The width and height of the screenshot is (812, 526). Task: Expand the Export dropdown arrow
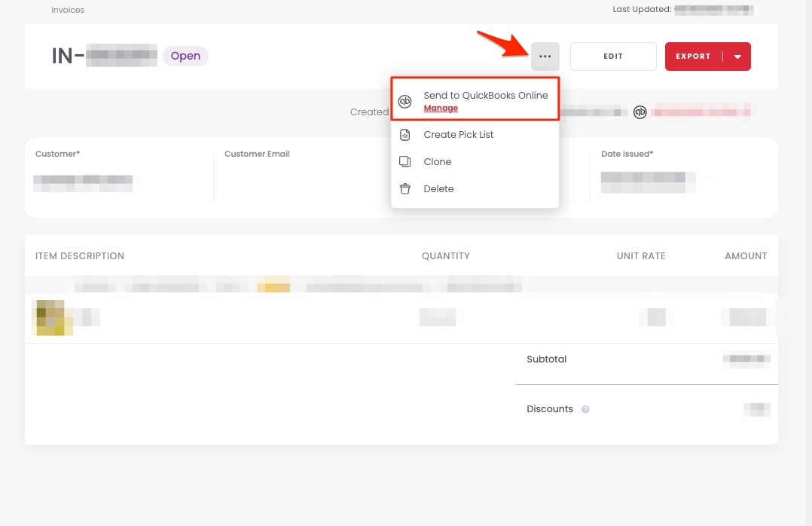pyautogui.click(x=737, y=57)
